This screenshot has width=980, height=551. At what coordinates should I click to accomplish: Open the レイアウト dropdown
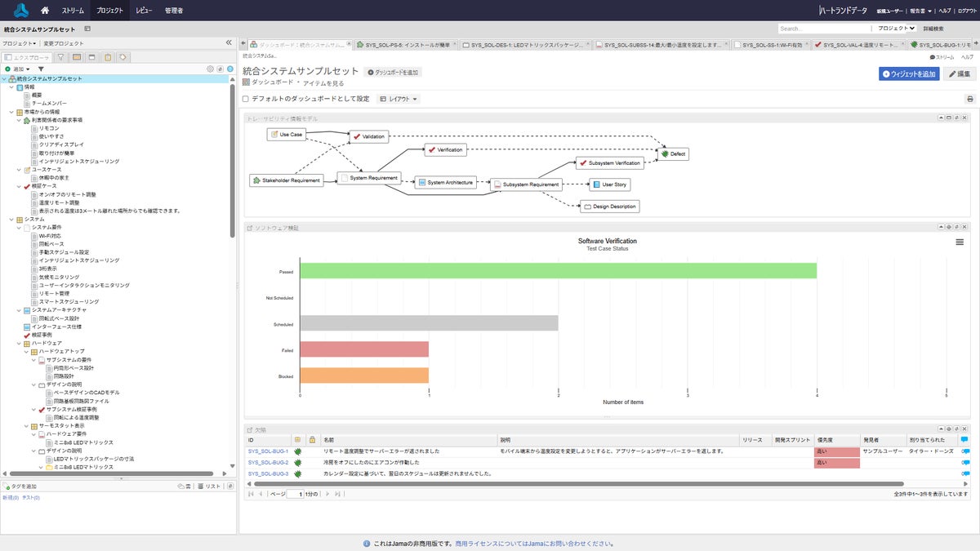(399, 99)
